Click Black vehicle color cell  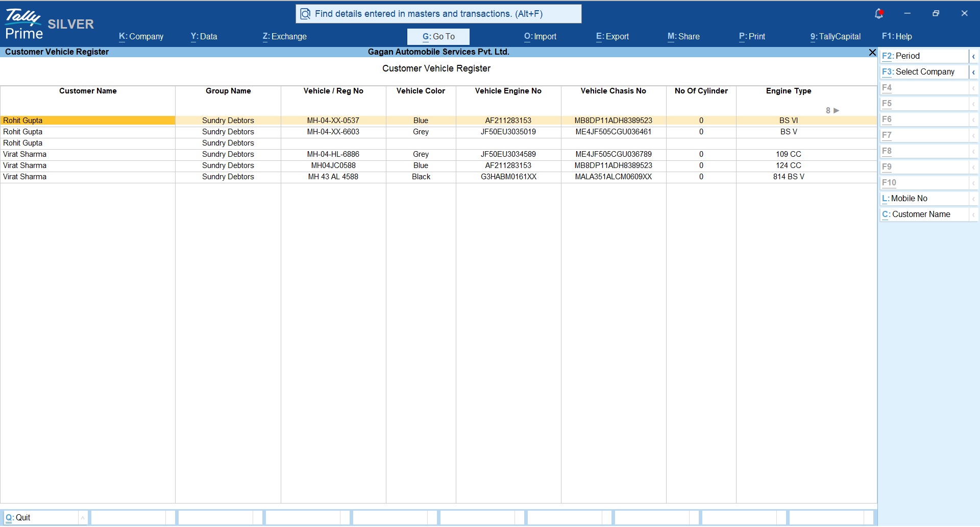pos(421,177)
